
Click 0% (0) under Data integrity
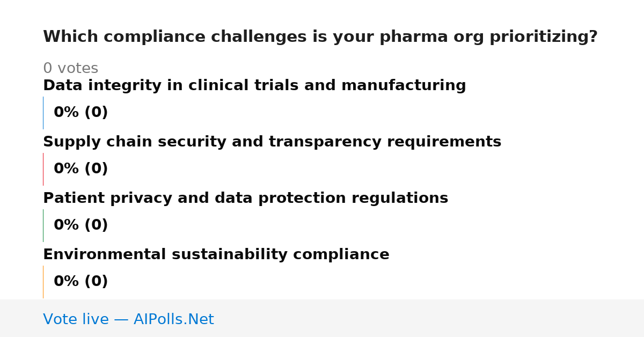[x=81, y=113]
